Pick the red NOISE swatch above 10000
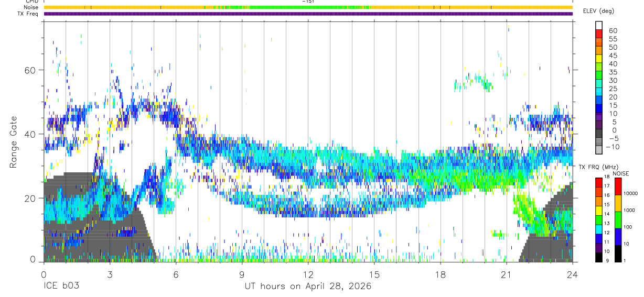The width and height of the screenshot is (644, 297). (x=617, y=186)
